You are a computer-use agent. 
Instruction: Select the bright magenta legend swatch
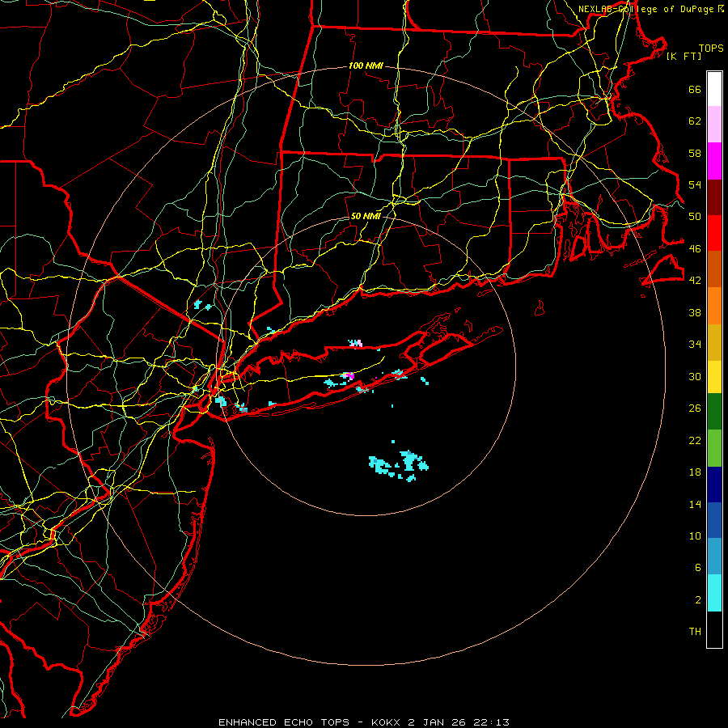coord(714,161)
